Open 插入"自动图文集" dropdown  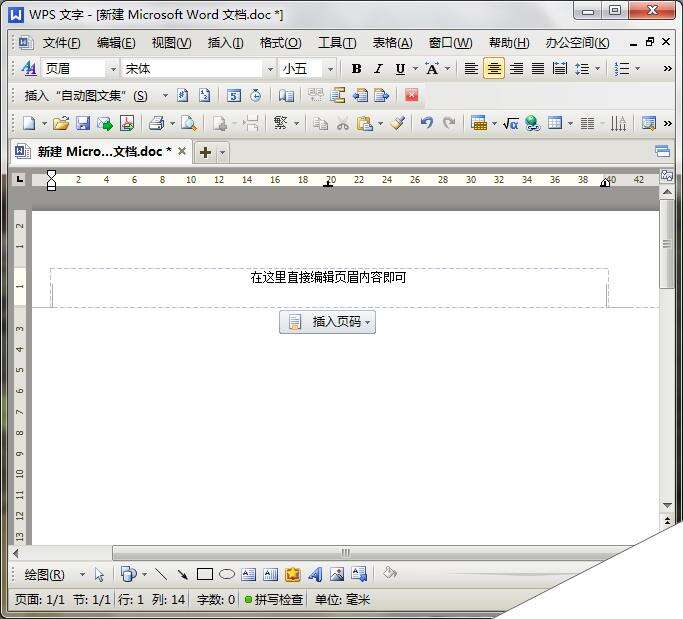pyautogui.click(x=96, y=95)
